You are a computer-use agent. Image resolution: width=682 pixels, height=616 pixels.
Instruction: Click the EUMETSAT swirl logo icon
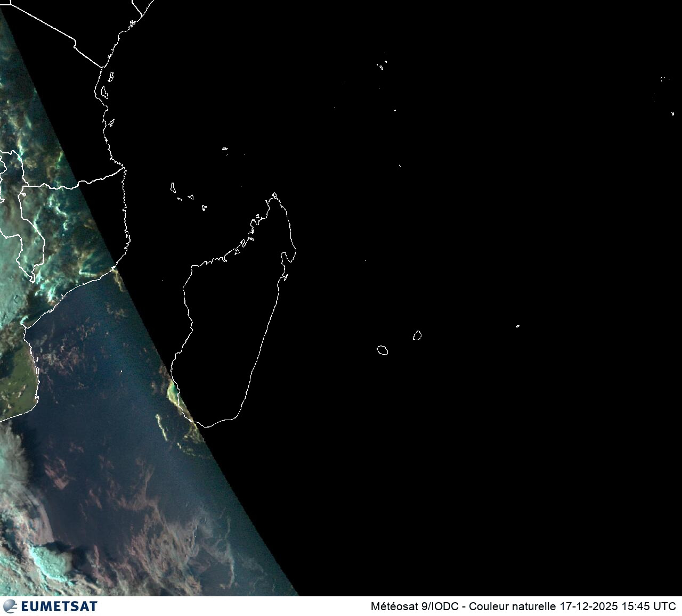[10, 606]
